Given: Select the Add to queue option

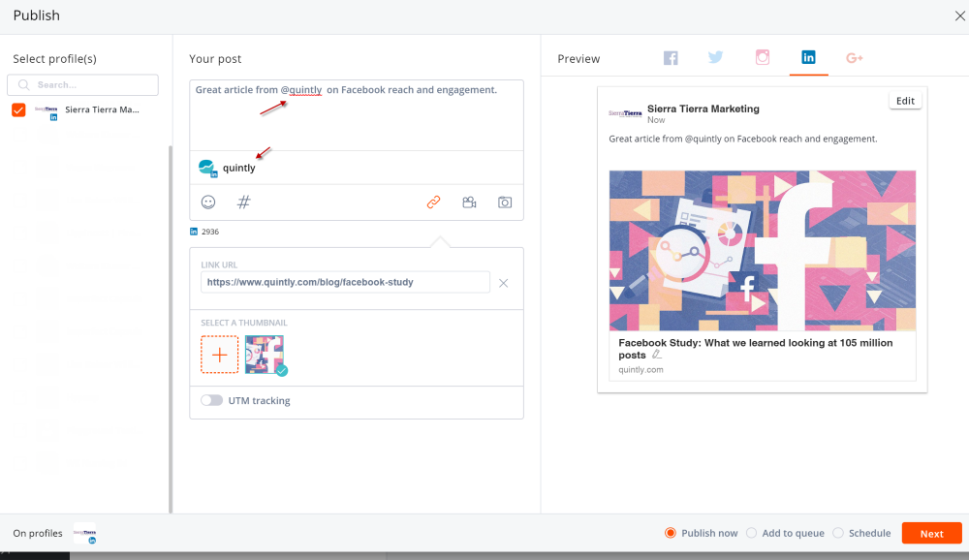Looking at the screenshot, I should [x=752, y=533].
